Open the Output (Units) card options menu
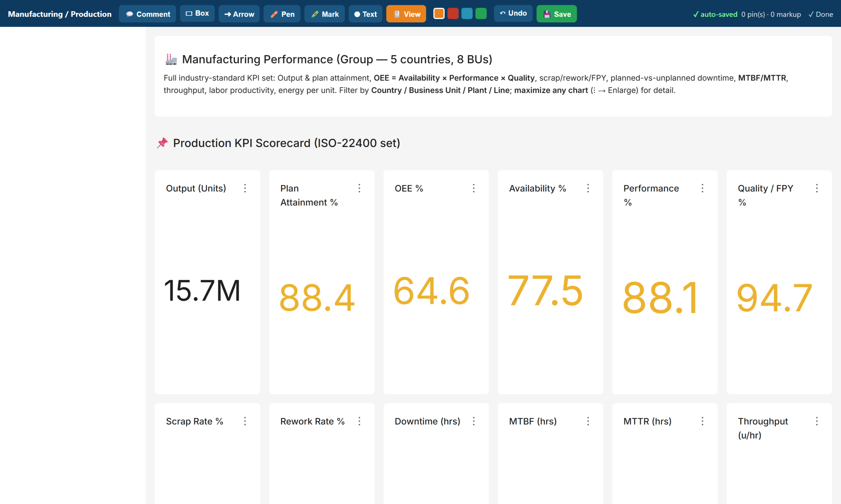Image resolution: width=841 pixels, height=504 pixels. click(x=245, y=188)
